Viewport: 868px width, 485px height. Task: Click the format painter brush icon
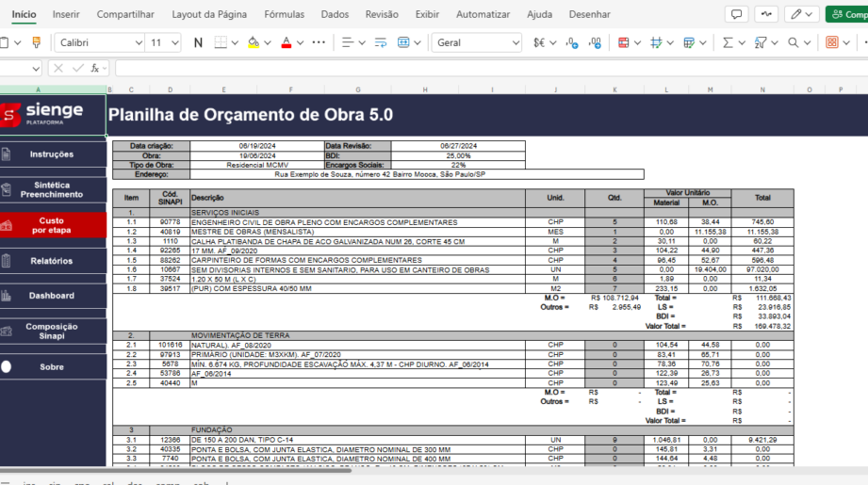coord(37,42)
